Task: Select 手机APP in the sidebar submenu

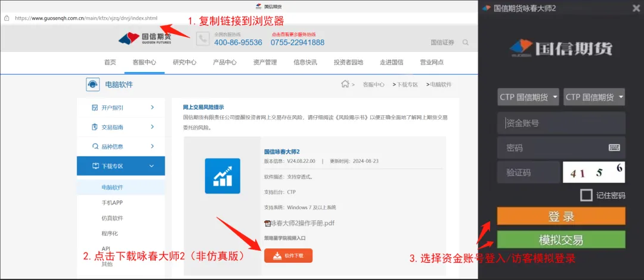Action: 112,202
